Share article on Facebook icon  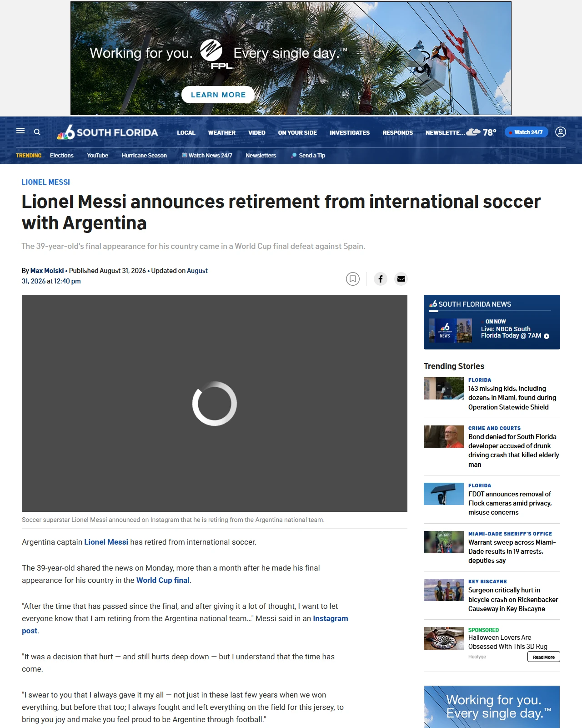[x=381, y=279]
